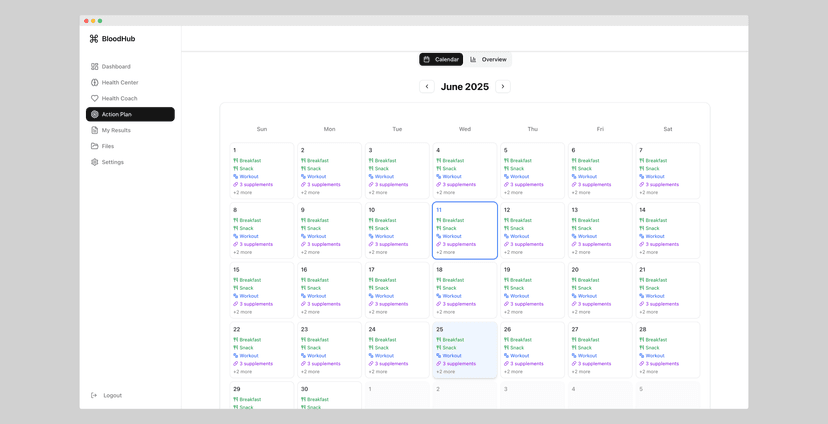The width and height of the screenshot is (828, 424).
Task: Open the June 25 day card
Action: click(465, 350)
